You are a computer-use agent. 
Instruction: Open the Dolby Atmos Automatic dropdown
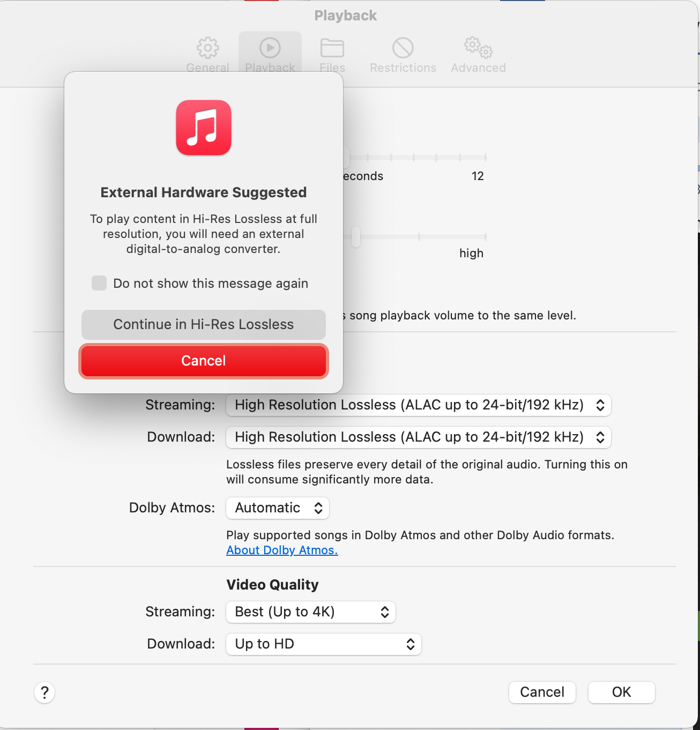tap(278, 508)
